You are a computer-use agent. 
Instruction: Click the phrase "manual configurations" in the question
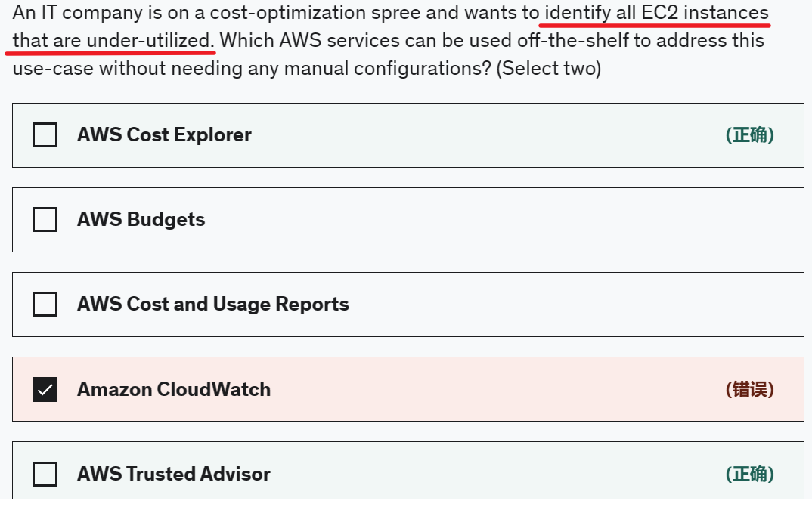tap(395, 69)
